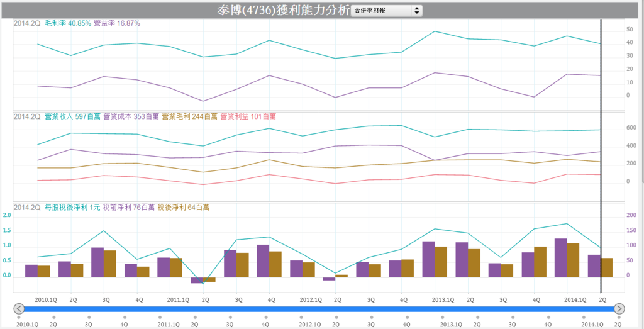The image size is (644, 329).
Task: Click the 營業毛利 244百萬 legend label
Action: [x=190, y=116]
